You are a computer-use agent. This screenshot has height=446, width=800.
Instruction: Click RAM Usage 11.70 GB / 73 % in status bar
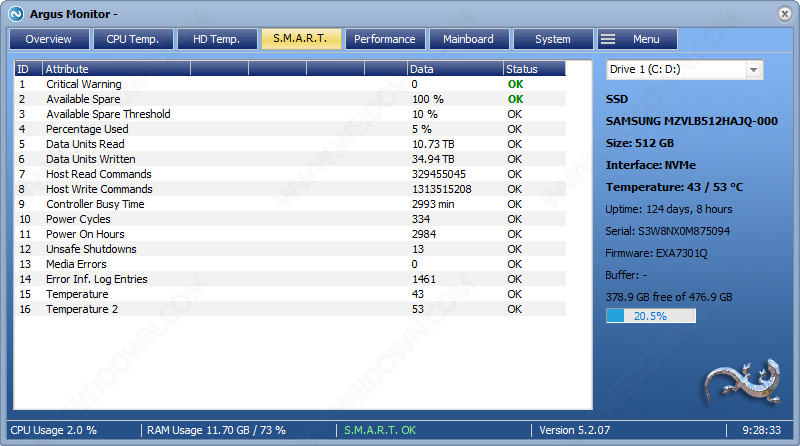point(216,430)
